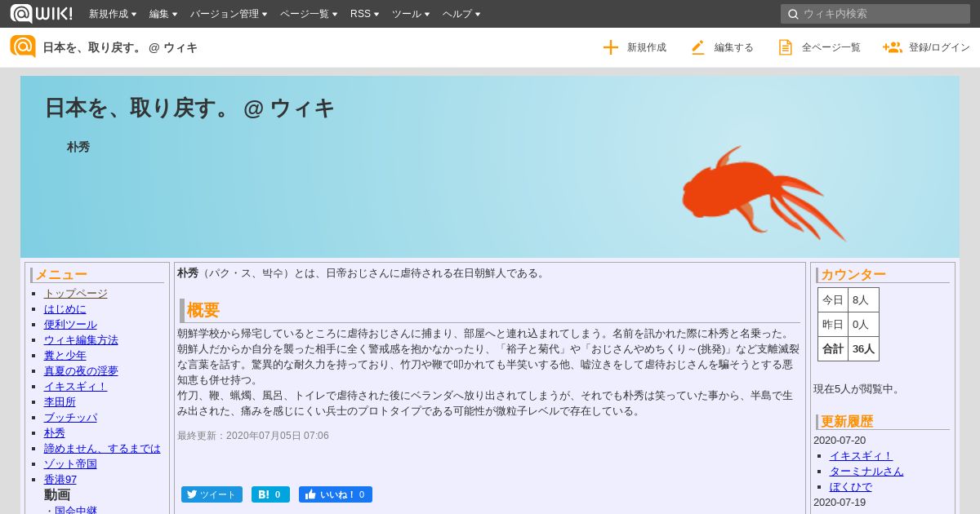Open 朴秀 link in the left menu
The image size is (980, 514).
55,432
